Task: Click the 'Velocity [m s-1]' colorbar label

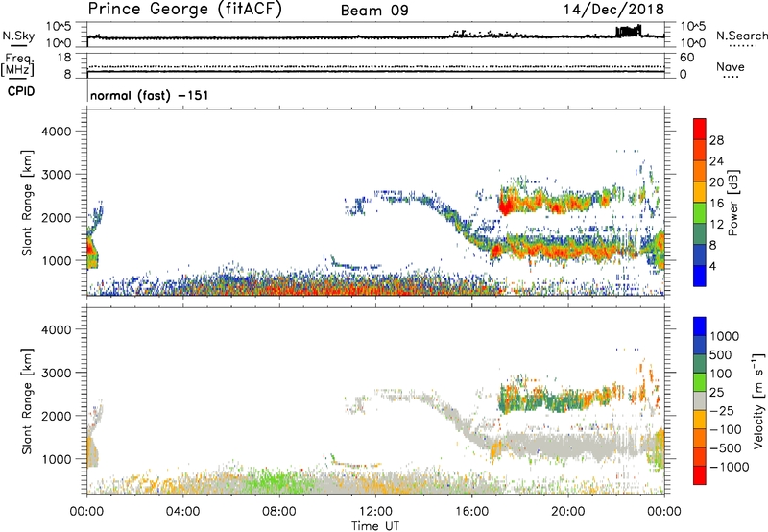Action: pos(758,400)
